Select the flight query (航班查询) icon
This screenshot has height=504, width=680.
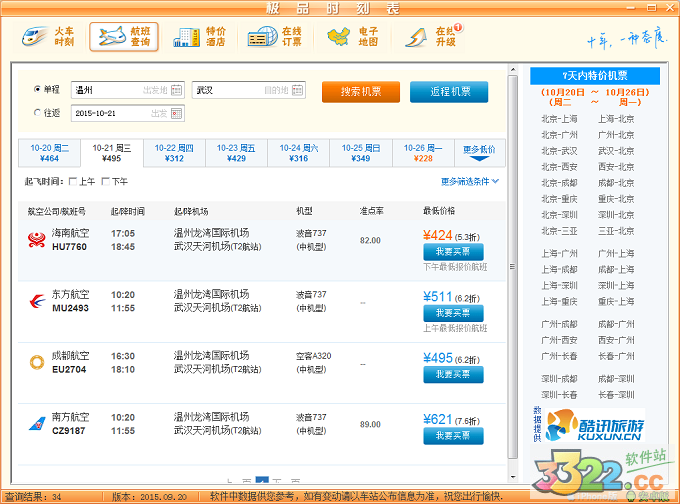[123, 37]
